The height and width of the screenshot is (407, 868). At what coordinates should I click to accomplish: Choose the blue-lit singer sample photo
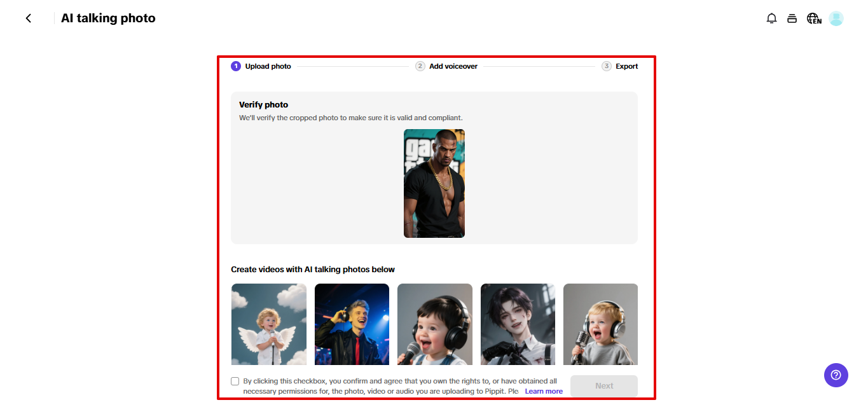coord(352,324)
